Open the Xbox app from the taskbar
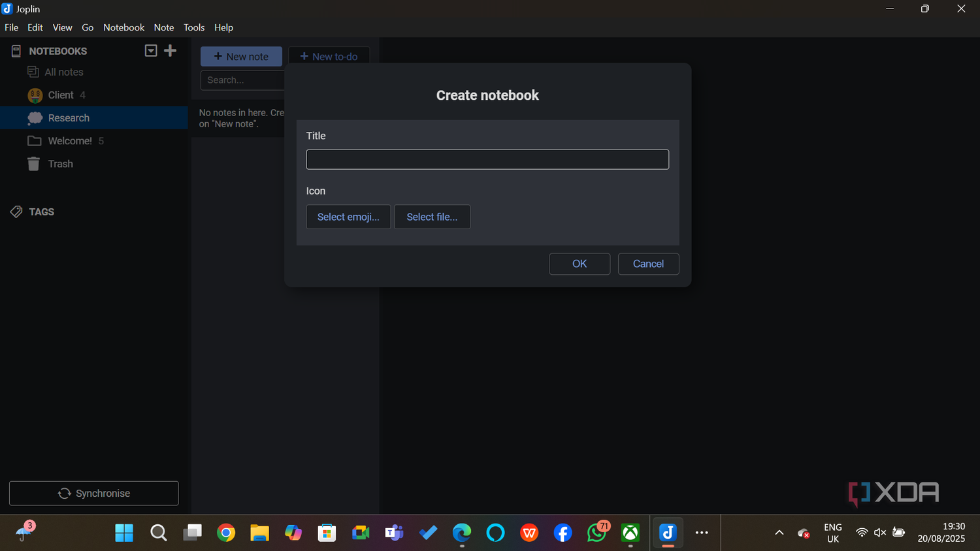Viewport: 980px width, 551px height. point(630,533)
